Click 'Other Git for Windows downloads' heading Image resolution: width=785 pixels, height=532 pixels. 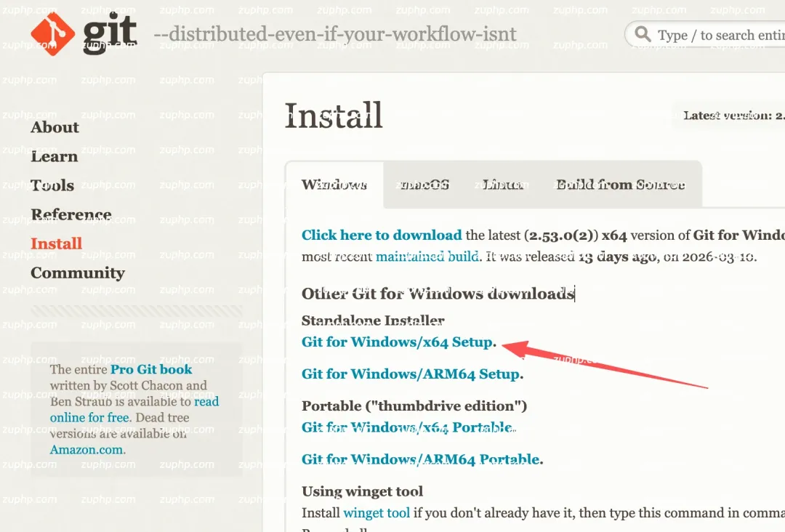tap(438, 294)
